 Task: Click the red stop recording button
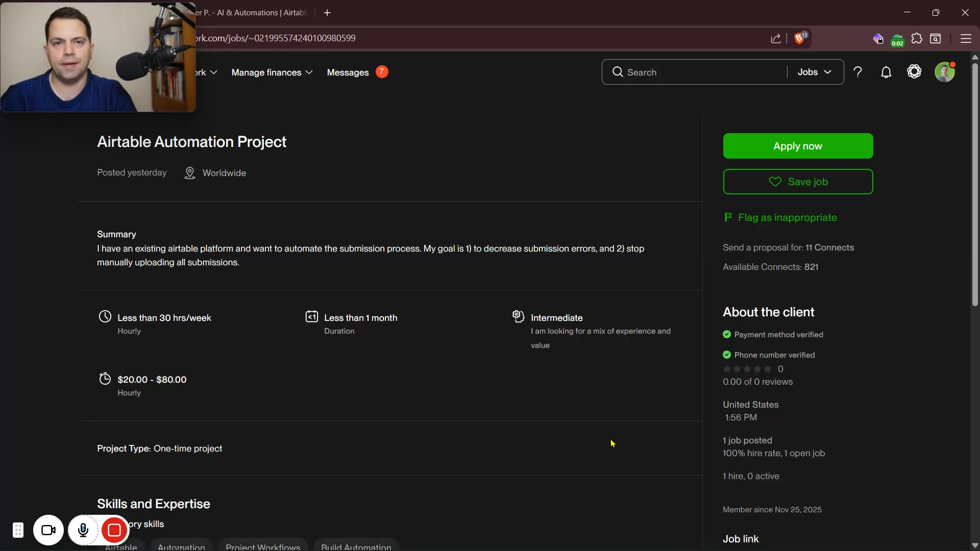pyautogui.click(x=114, y=531)
